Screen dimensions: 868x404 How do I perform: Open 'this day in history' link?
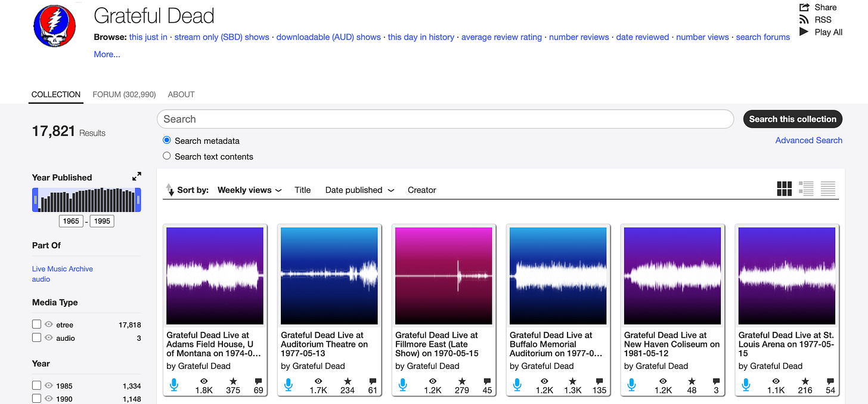(x=421, y=37)
